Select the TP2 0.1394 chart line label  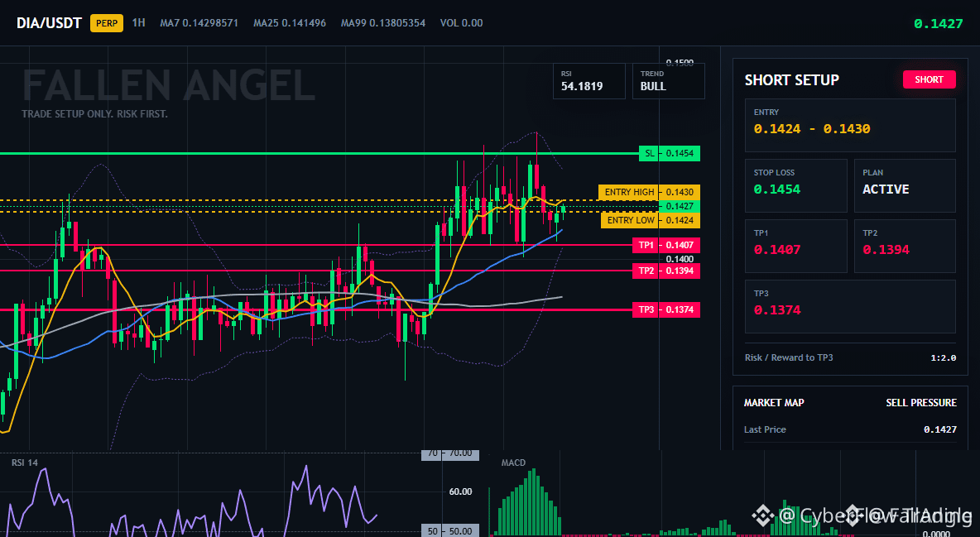(666, 271)
